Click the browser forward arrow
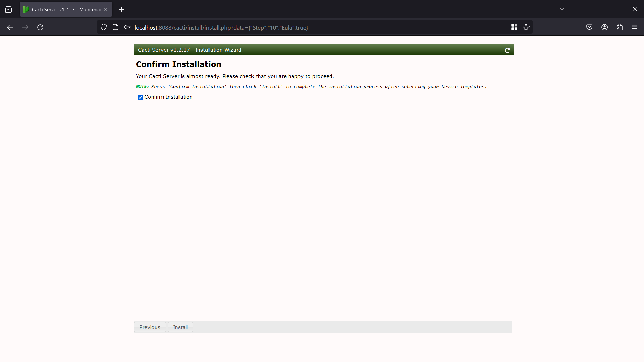 (x=25, y=27)
